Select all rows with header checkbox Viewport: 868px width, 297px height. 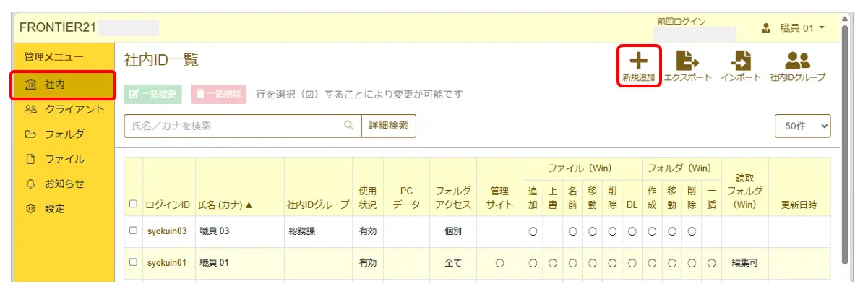pos(133,205)
